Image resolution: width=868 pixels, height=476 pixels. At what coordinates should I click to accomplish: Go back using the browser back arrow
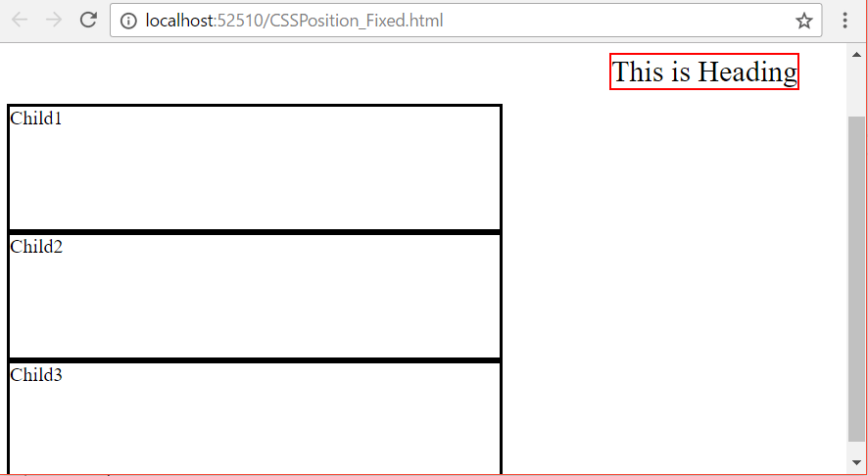click(20, 21)
